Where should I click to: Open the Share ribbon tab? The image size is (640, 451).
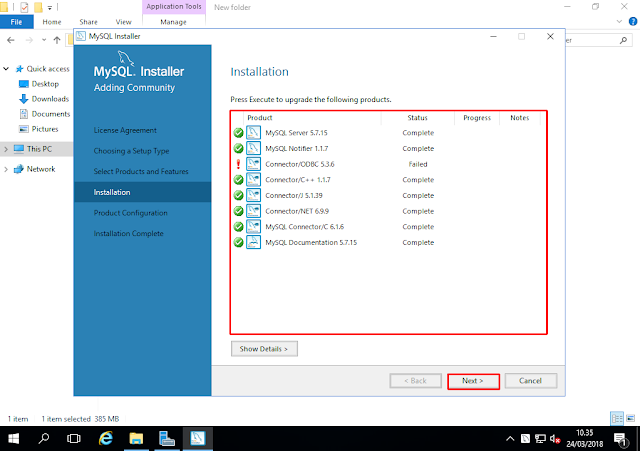pos(89,22)
